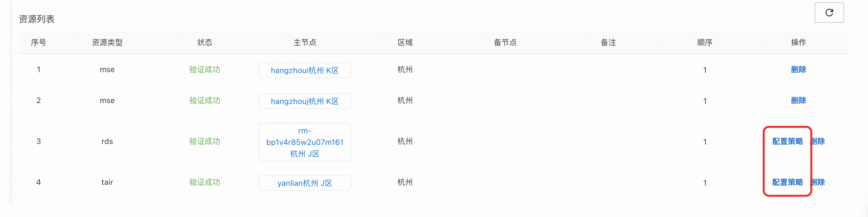Click the refresh icon button

[x=829, y=13]
